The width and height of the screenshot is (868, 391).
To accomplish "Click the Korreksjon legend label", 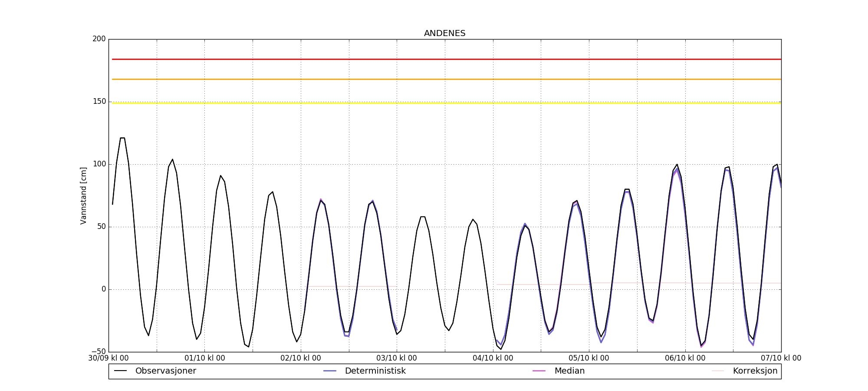I will click(x=755, y=371).
